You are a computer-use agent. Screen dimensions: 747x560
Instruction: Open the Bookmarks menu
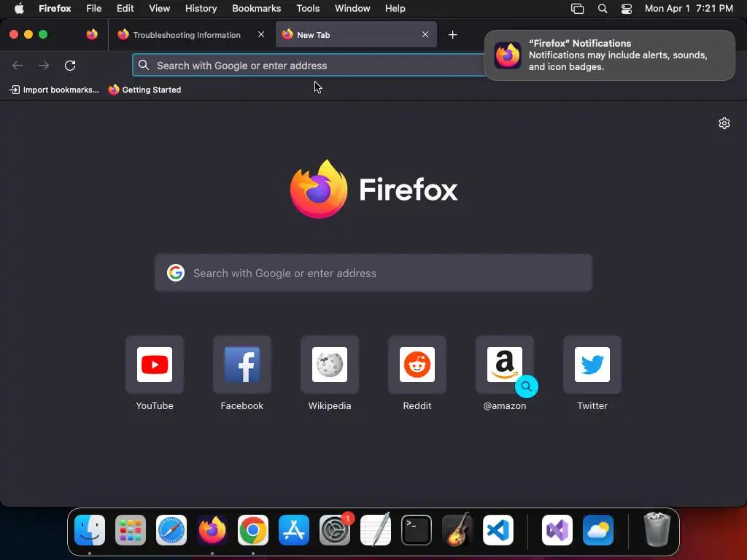(x=256, y=9)
